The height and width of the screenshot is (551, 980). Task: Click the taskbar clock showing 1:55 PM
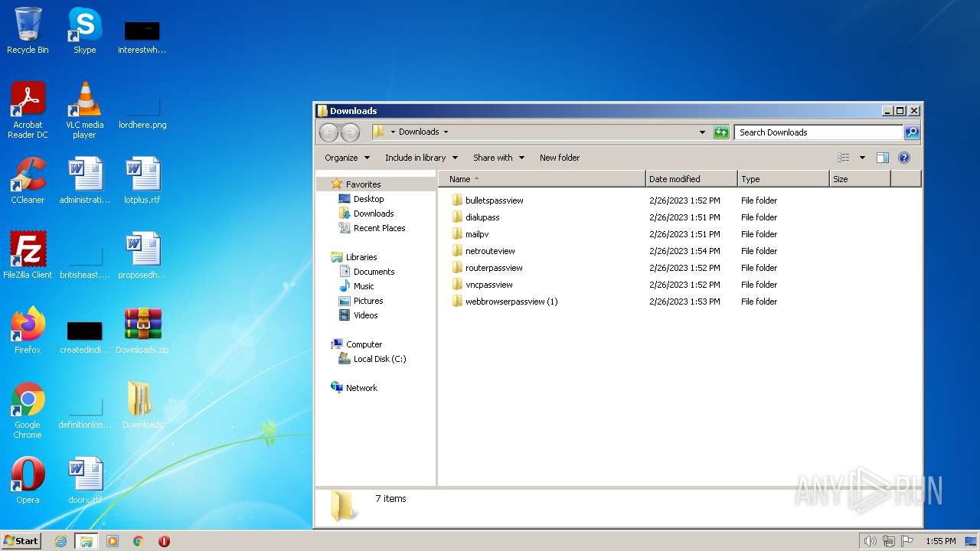point(940,541)
